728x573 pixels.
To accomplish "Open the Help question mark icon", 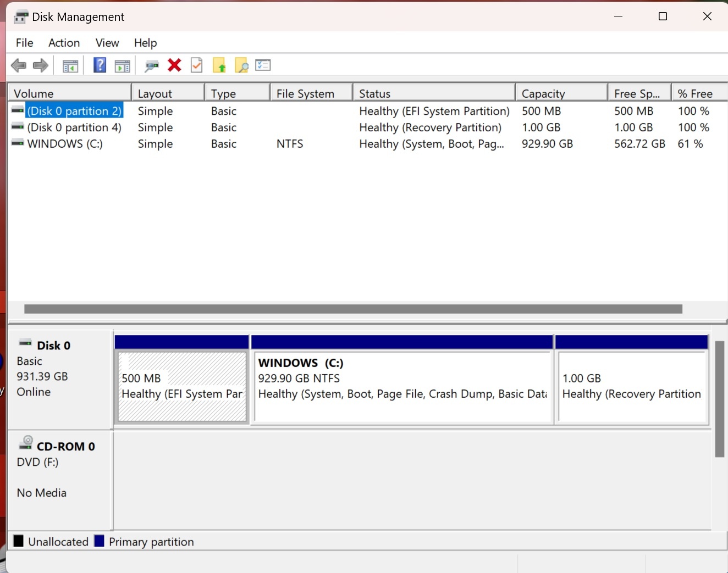I will 100,65.
